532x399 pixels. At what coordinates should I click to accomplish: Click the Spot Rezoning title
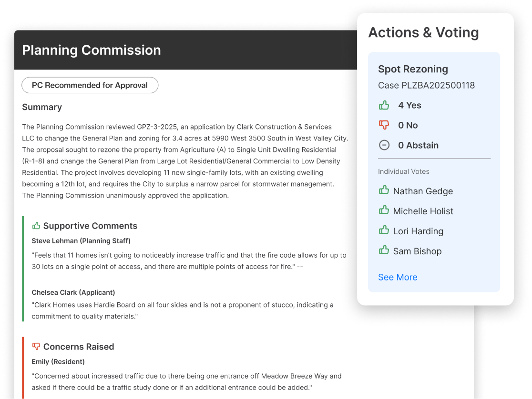pos(413,69)
